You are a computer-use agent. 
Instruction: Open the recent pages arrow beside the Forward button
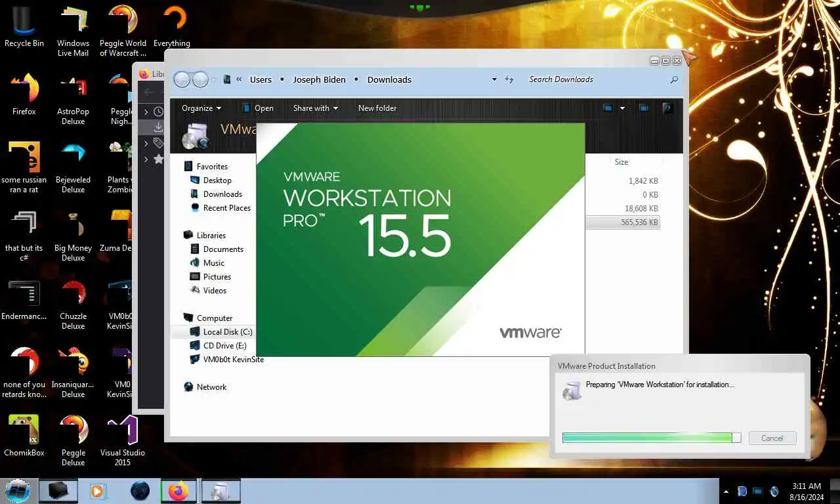[213, 79]
